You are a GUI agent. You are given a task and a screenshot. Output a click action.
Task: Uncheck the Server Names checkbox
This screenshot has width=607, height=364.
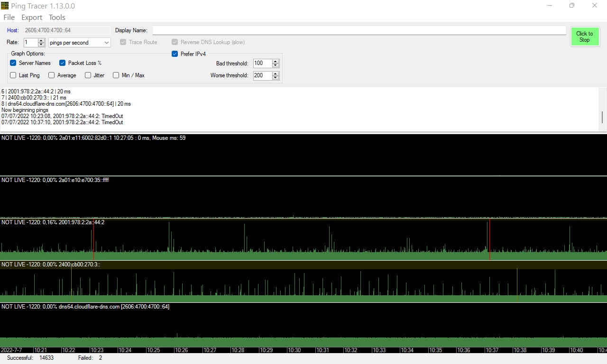13,63
